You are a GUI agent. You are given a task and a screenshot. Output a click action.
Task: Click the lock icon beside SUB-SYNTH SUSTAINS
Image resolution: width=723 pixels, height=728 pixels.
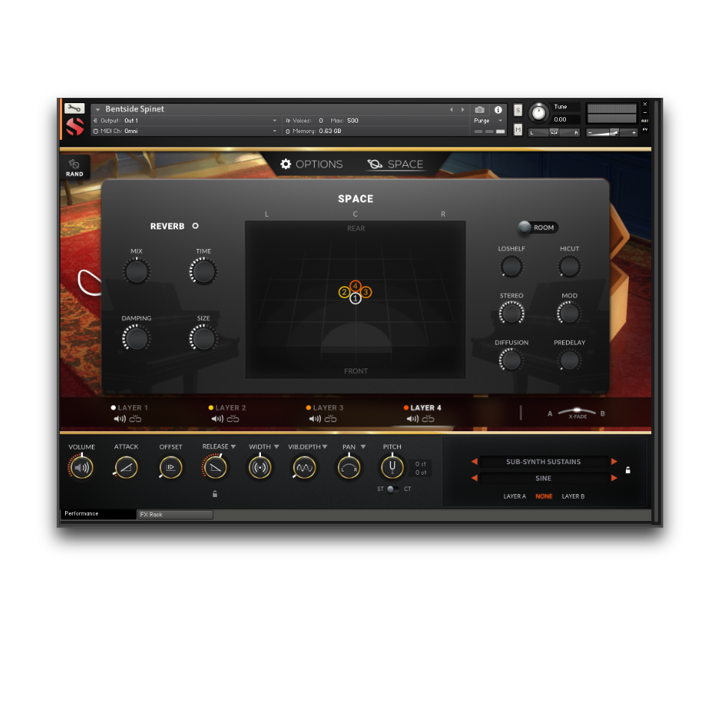628,470
